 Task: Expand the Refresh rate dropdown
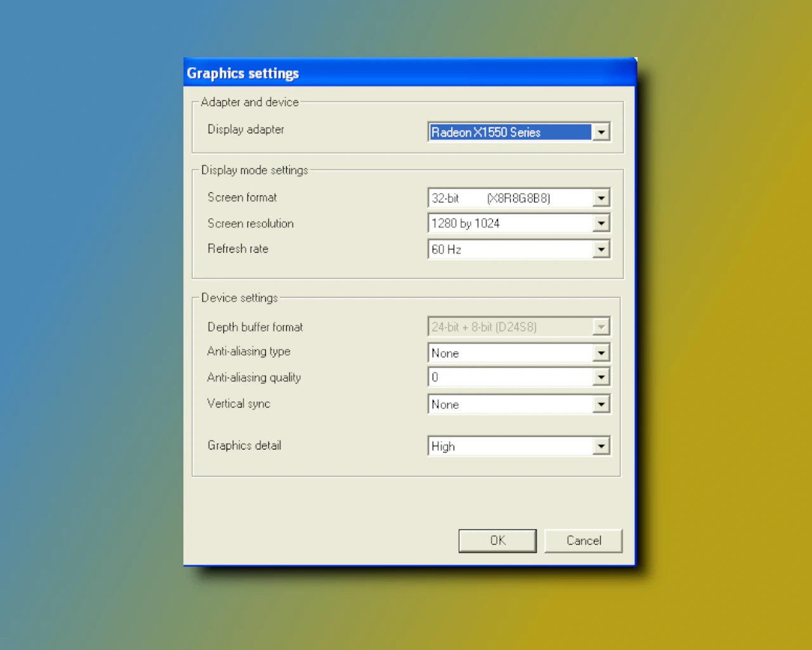click(519, 249)
